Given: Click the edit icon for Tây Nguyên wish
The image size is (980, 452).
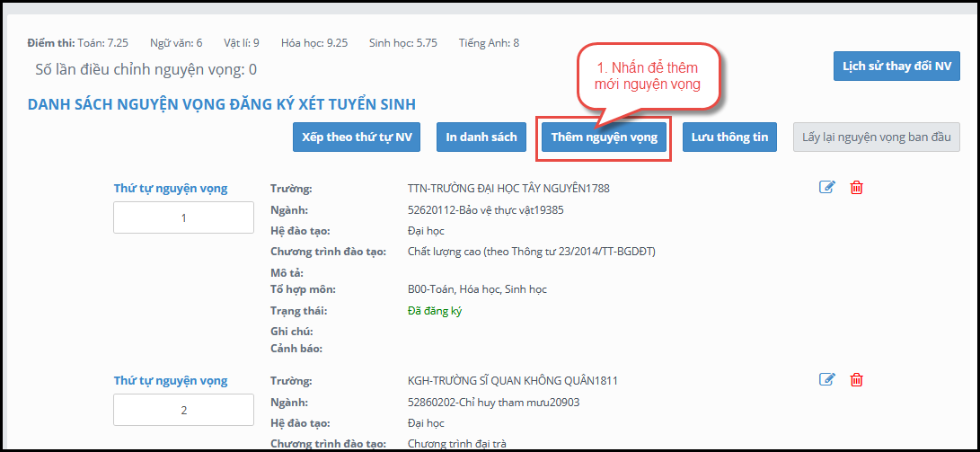Looking at the screenshot, I should [x=827, y=187].
